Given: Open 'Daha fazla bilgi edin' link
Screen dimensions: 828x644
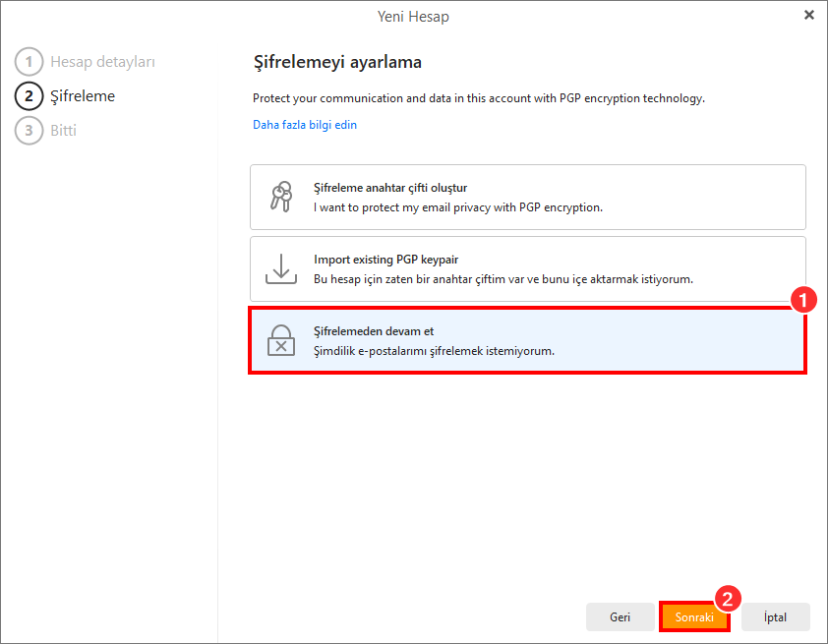Looking at the screenshot, I should coord(305,125).
